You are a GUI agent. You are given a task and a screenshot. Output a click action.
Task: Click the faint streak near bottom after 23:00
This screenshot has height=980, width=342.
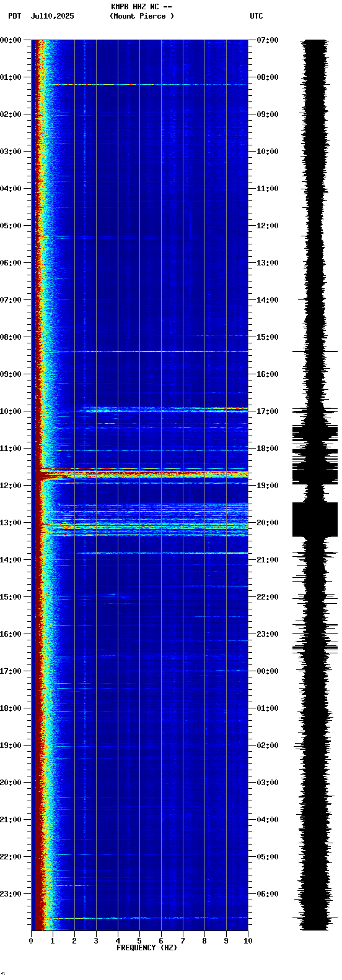149,918
